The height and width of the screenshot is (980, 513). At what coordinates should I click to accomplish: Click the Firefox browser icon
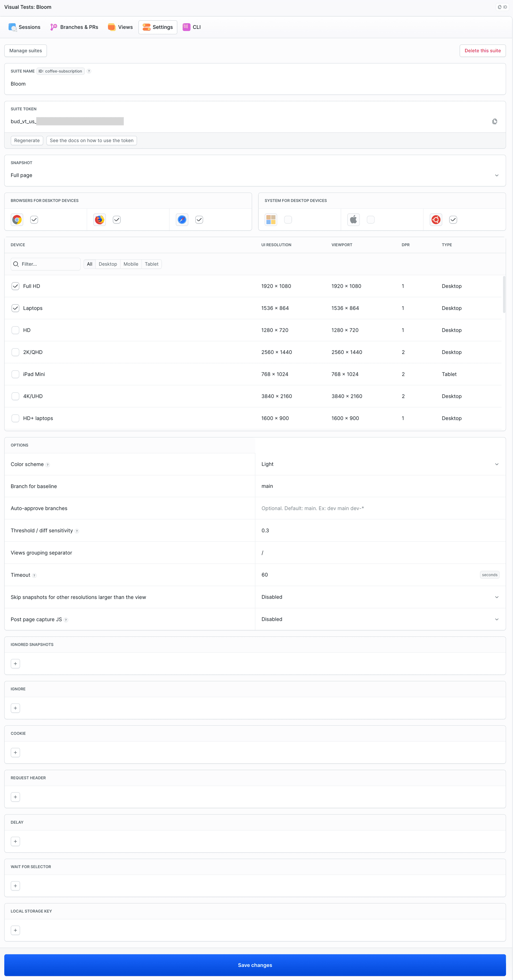tap(99, 220)
